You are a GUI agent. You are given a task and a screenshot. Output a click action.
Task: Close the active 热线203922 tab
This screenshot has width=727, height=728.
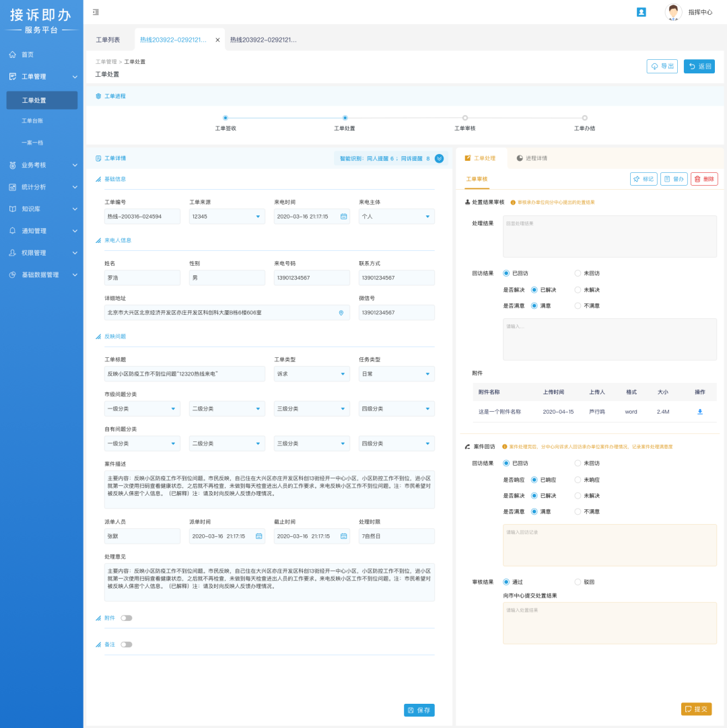[x=217, y=40]
